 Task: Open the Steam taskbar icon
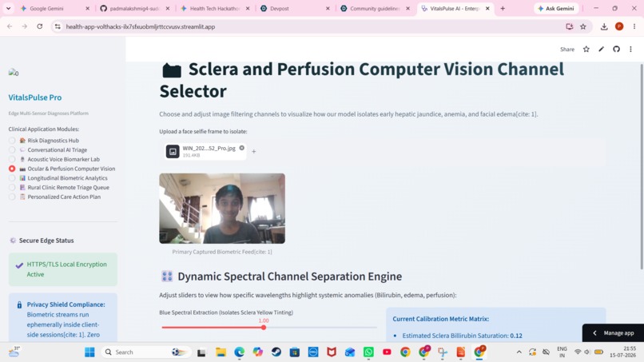click(276, 352)
